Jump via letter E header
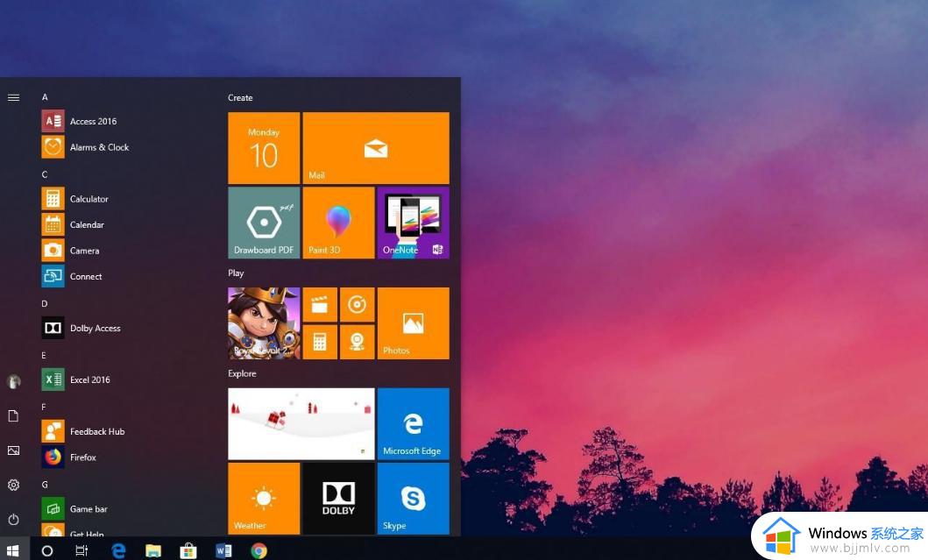The width and height of the screenshot is (928, 560). click(44, 355)
